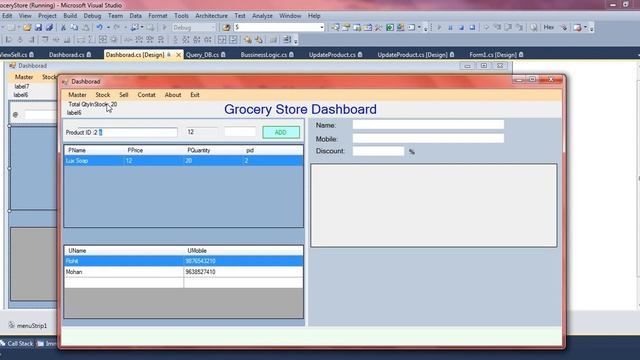Click the Paste toolbar icon
The width and height of the screenshot is (640, 360).
(86, 27)
